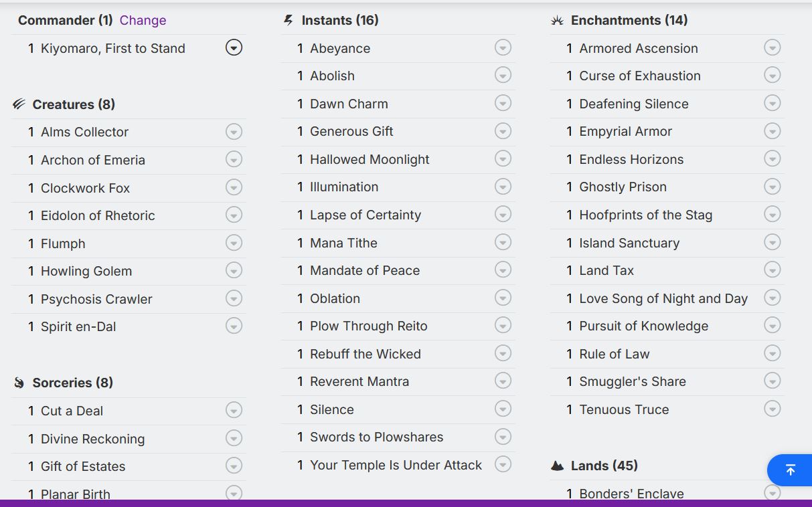Viewport: 812px width, 507px height.
Task: Open the Mana Tithe options dropdown
Action: point(503,243)
